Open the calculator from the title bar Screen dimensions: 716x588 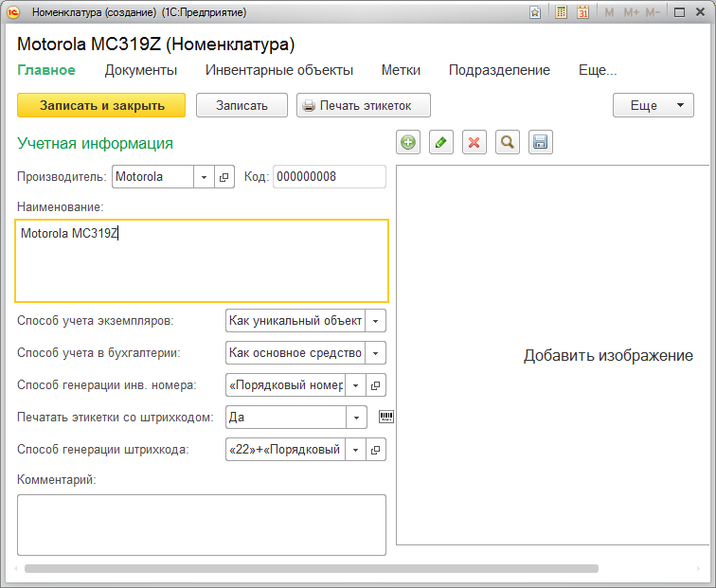562,12
